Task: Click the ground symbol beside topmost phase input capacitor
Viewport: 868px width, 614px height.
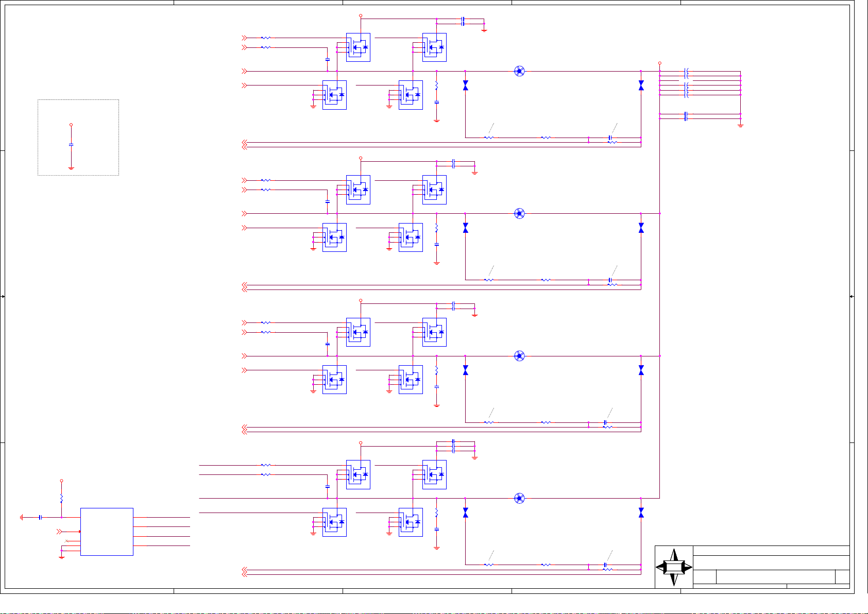Action: (x=484, y=30)
